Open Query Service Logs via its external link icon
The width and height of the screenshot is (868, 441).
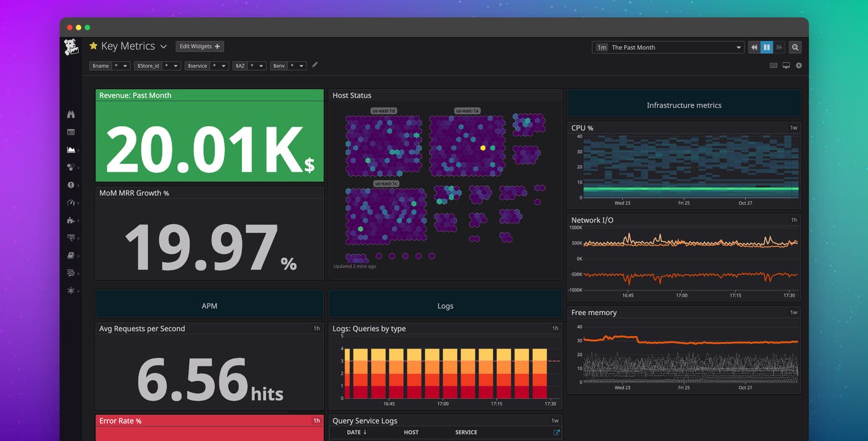(x=556, y=432)
